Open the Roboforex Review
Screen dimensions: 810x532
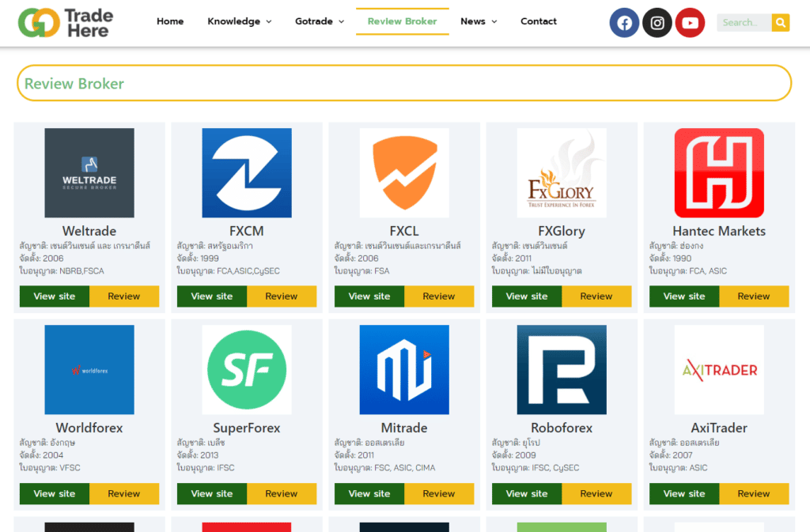point(596,493)
